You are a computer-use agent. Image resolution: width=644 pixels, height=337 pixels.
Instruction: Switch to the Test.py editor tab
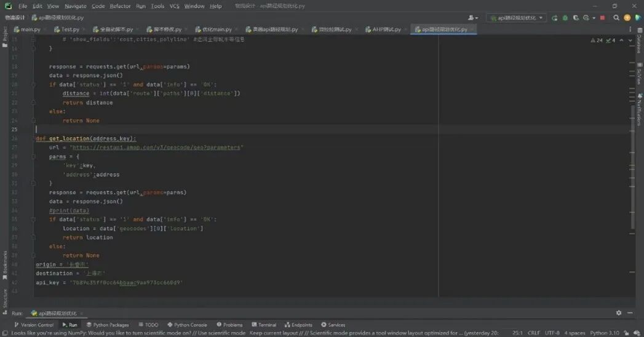point(70,30)
